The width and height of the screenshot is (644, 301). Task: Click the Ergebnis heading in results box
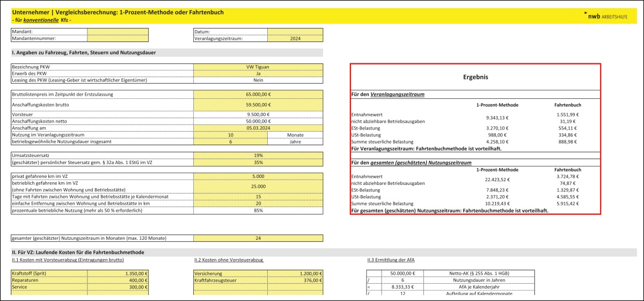(475, 77)
